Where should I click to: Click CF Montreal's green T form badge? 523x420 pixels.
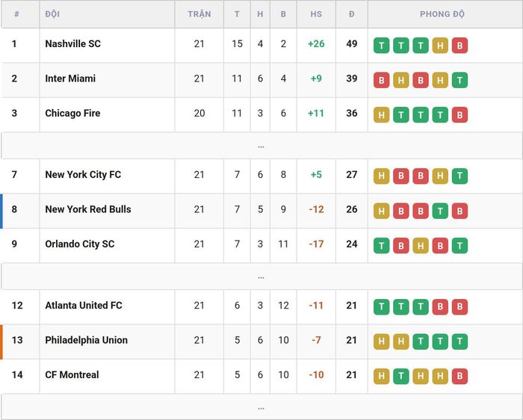pyautogui.click(x=401, y=377)
